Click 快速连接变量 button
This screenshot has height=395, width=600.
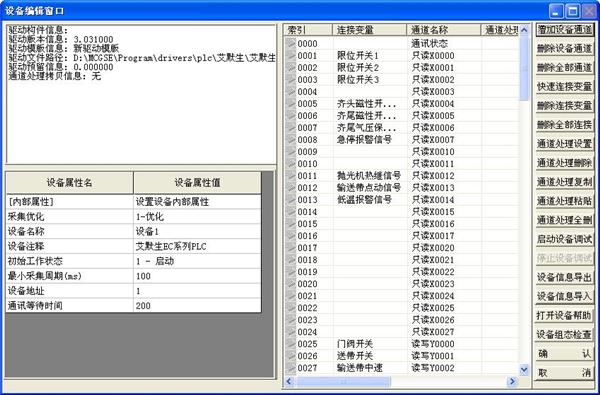tap(564, 87)
